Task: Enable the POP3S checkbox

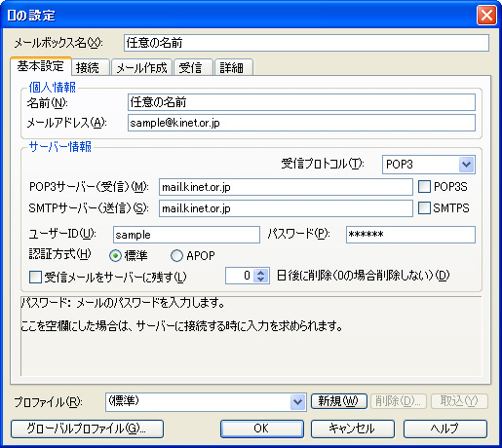Action: click(424, 187)
